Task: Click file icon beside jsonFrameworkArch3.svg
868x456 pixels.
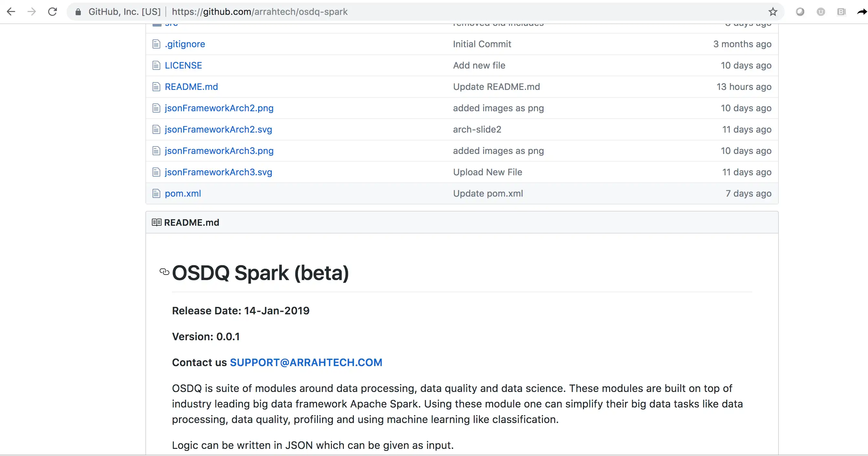Action: point(156,172)
